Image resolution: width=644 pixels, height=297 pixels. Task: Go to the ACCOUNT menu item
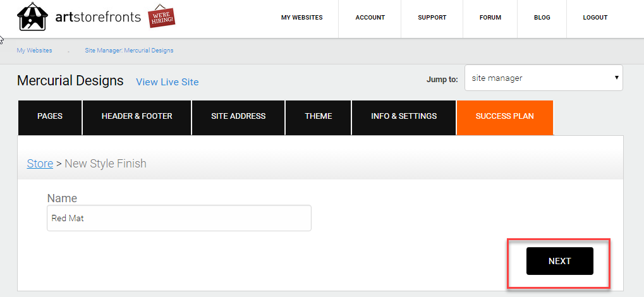click(370, 18)
